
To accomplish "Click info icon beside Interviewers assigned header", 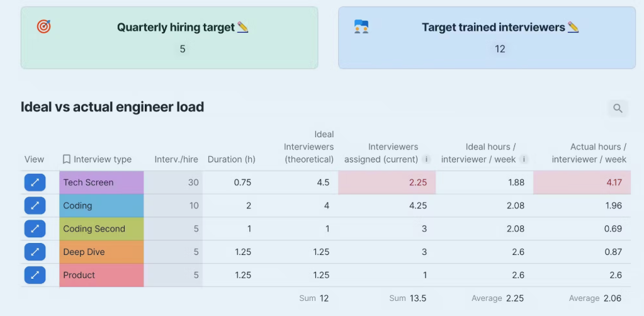I will click(x=426, y=159).
